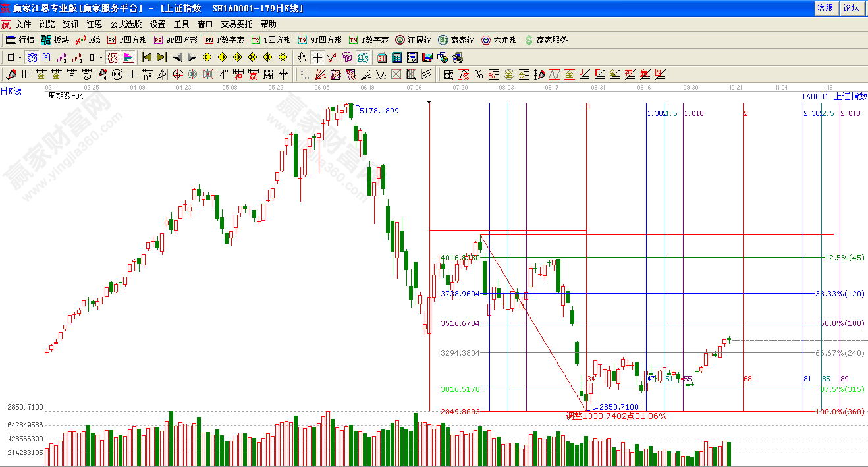Screen dimensions: 868x467
Task: Open the 江恩轮 (Gann wheel) tool
Action: 414,40
